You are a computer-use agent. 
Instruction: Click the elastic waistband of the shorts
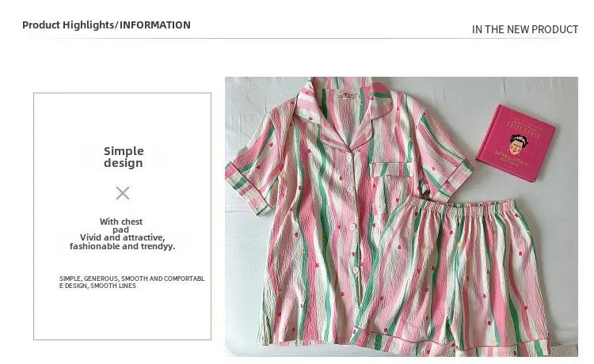[x=464, y=209]
